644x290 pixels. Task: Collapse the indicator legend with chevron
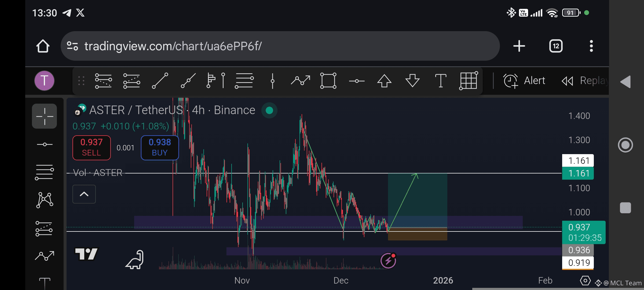click(x=84, y=194)
